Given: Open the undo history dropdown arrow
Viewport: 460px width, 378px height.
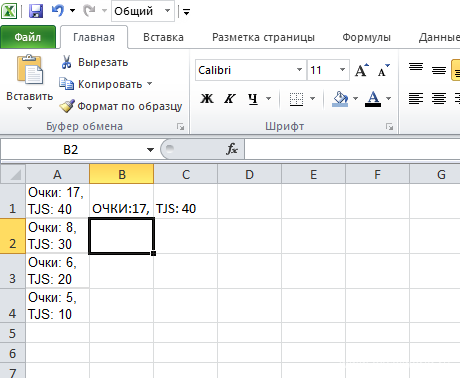Looking at the screenshot, I should (72, 11).
